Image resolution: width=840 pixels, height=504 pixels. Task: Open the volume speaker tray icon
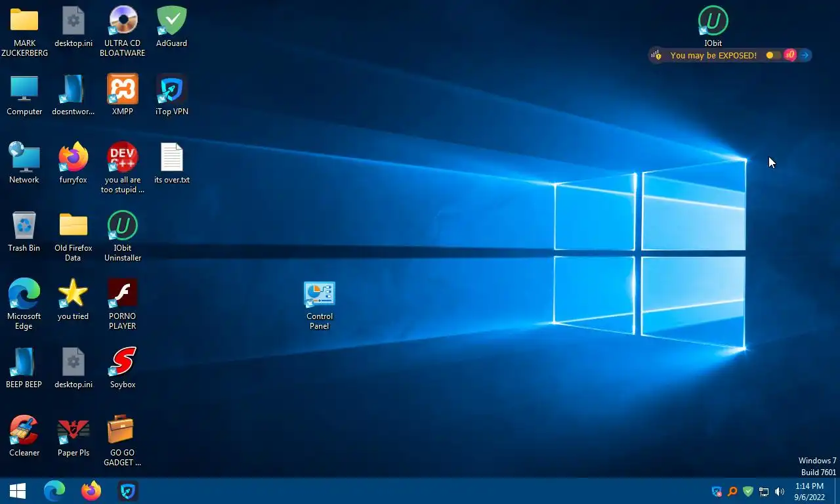[780, 492]
